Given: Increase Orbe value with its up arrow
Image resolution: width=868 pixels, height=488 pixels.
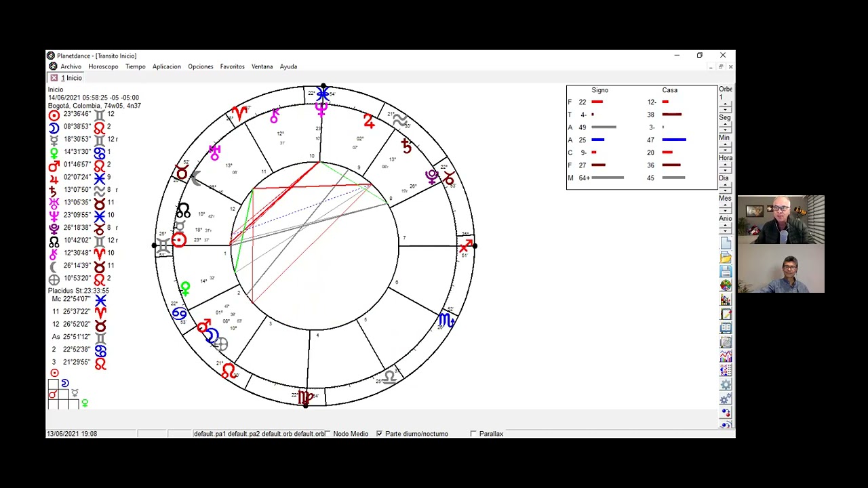Looking at the screenshot, I should tap(725, 104).
